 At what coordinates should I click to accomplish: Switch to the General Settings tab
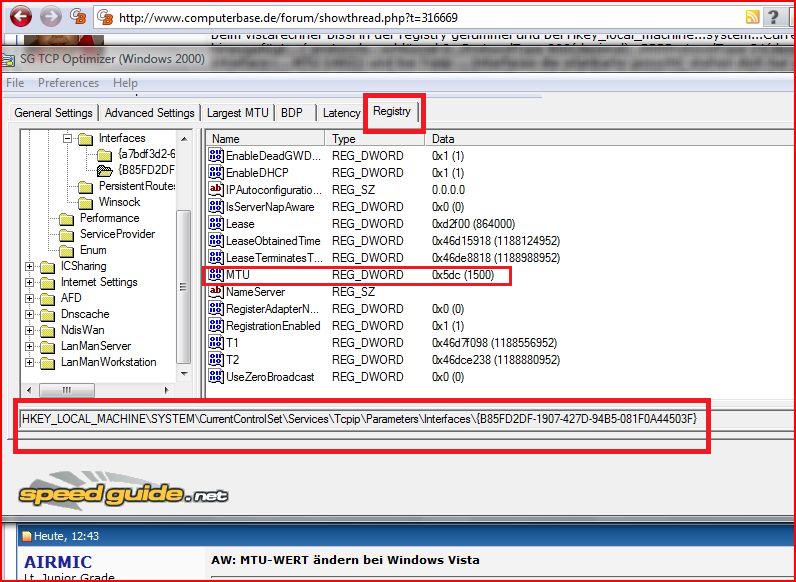click(x=53, y=113)
